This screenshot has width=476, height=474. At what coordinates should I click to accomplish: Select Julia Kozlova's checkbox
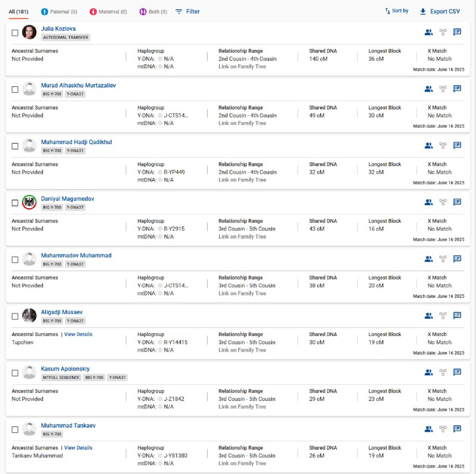tap(15, 33)
